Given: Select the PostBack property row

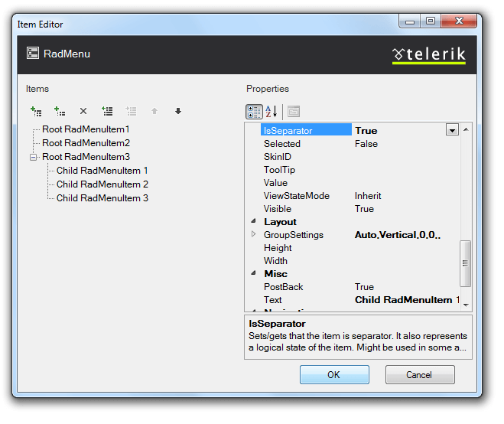Looking at the screenshot, I should click(360, 287).
